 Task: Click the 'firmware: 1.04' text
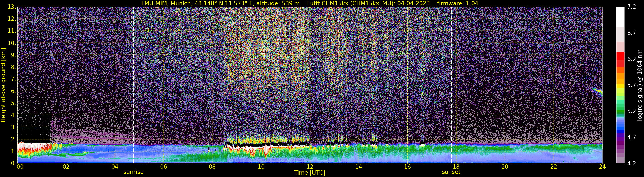point(457,3)
